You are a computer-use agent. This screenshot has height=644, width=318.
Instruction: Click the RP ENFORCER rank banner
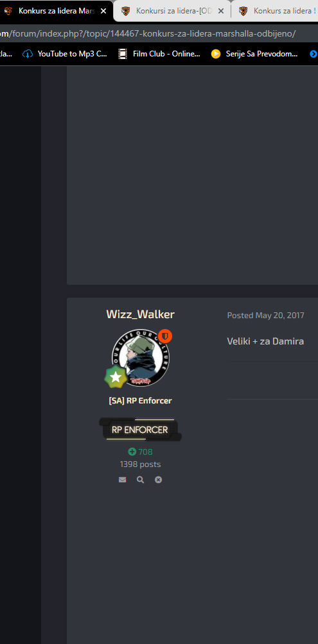point(140,430)
